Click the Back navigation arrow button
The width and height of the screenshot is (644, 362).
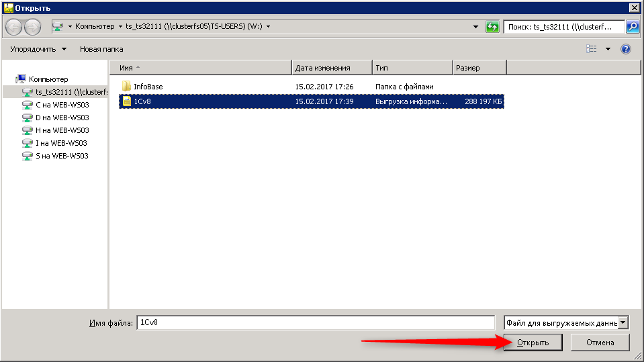tap(14, 27)
